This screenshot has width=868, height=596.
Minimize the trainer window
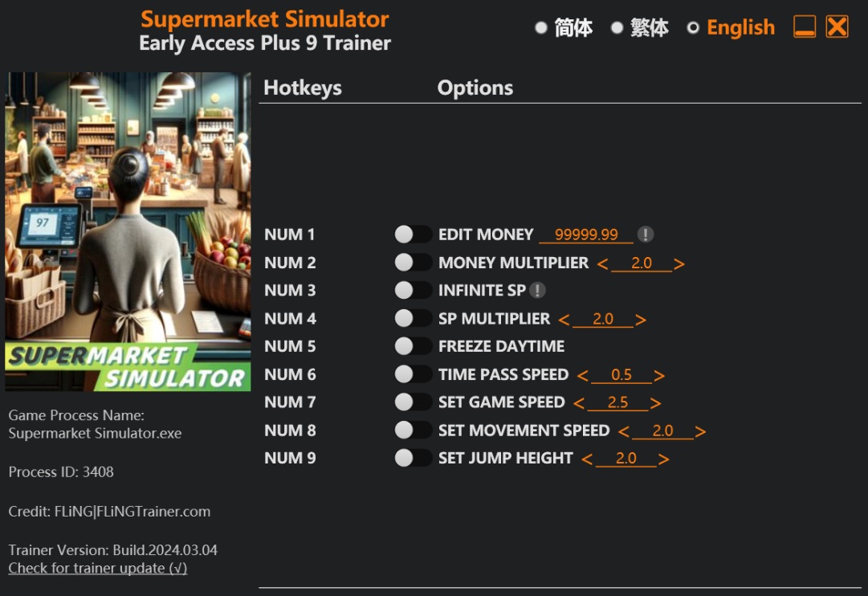pyautogui.click(x=805, y=27)
